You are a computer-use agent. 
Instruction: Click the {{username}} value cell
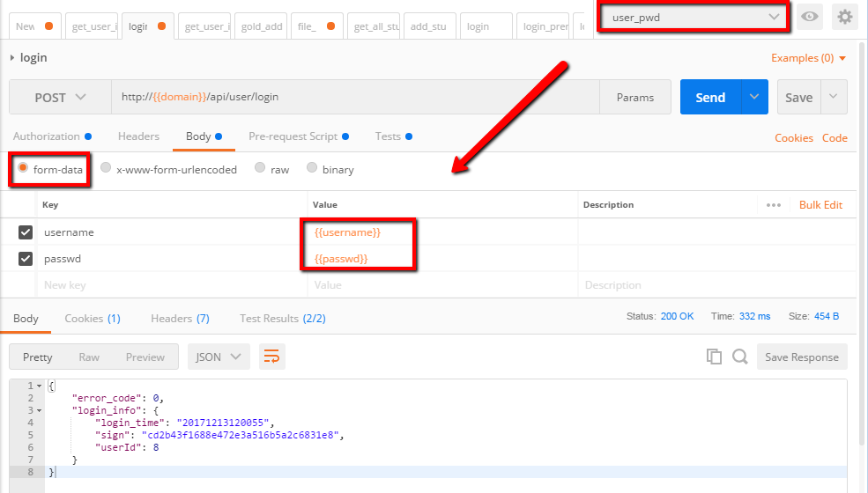coord(442,232)
